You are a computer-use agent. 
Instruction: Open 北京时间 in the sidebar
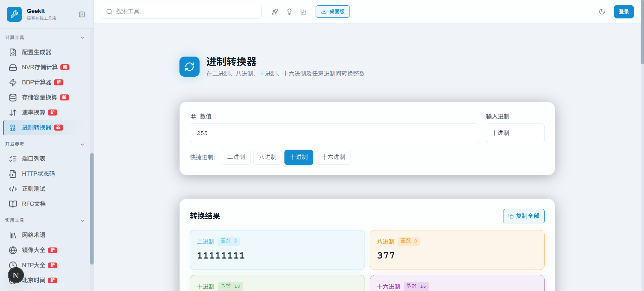(x=44, y=280)
